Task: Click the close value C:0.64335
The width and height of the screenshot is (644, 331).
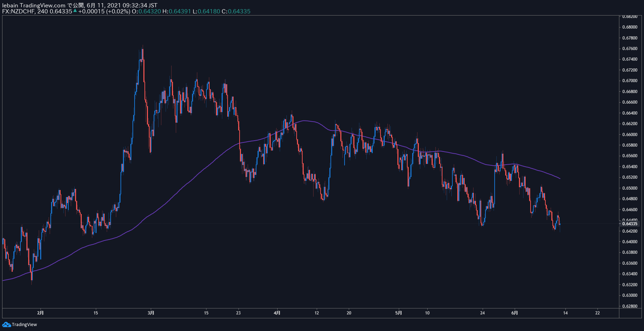Action: coord(236,11)
